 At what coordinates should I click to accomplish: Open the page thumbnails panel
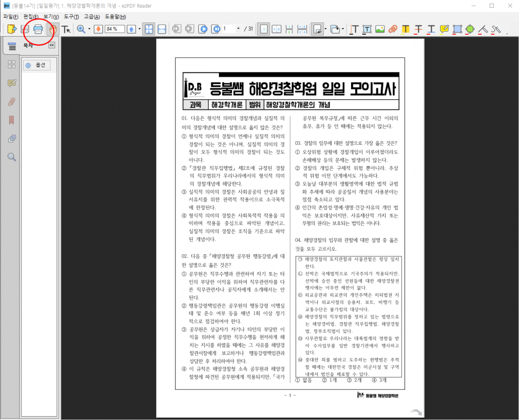11,64
